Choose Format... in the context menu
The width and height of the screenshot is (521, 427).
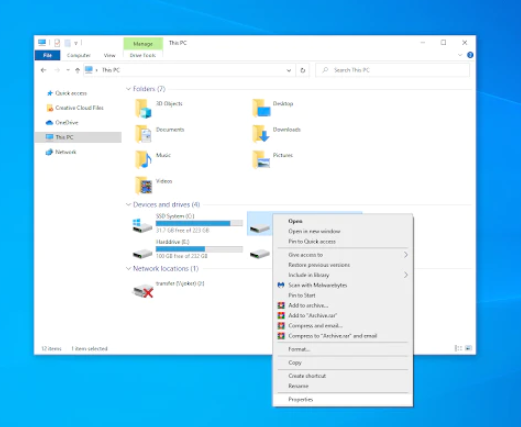[x=343, y=349]
